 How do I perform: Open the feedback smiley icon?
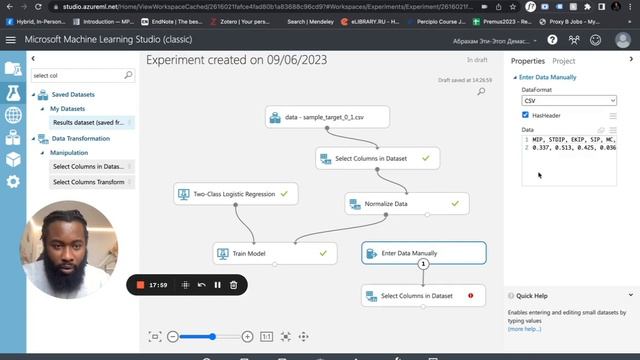tap(596, 40)
